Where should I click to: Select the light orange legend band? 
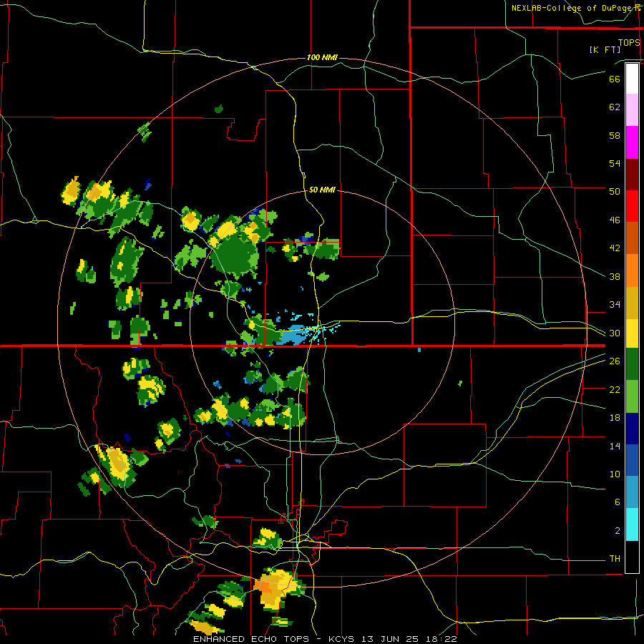[632, 270]
